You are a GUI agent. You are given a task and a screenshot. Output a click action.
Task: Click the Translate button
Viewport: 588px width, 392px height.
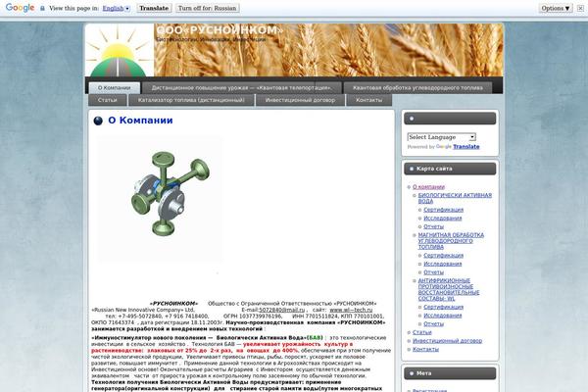coord(154,8)
